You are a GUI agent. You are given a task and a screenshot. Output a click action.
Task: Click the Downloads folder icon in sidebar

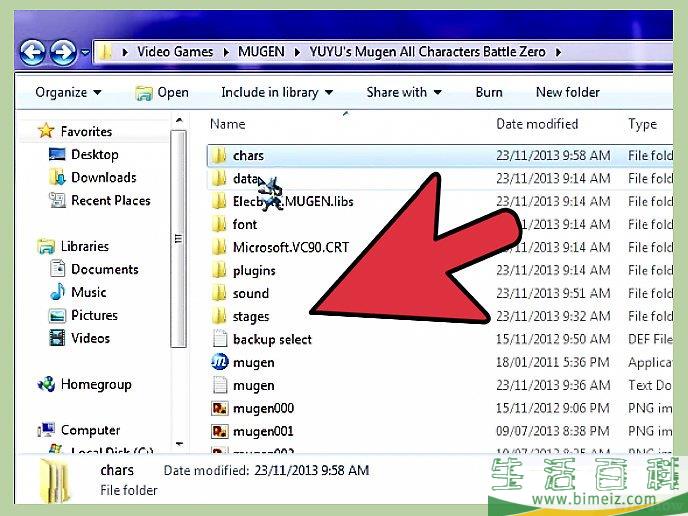click(57, 177)
